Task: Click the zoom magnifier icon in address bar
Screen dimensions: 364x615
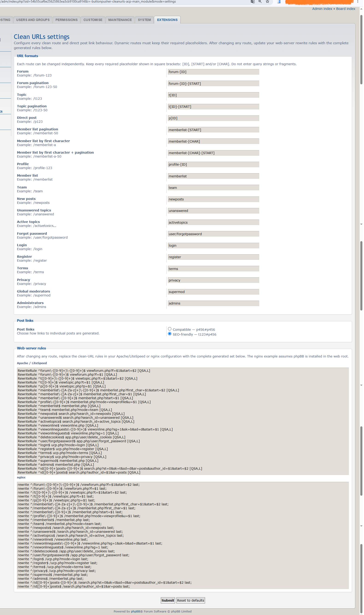Action: tap(260, 2)
